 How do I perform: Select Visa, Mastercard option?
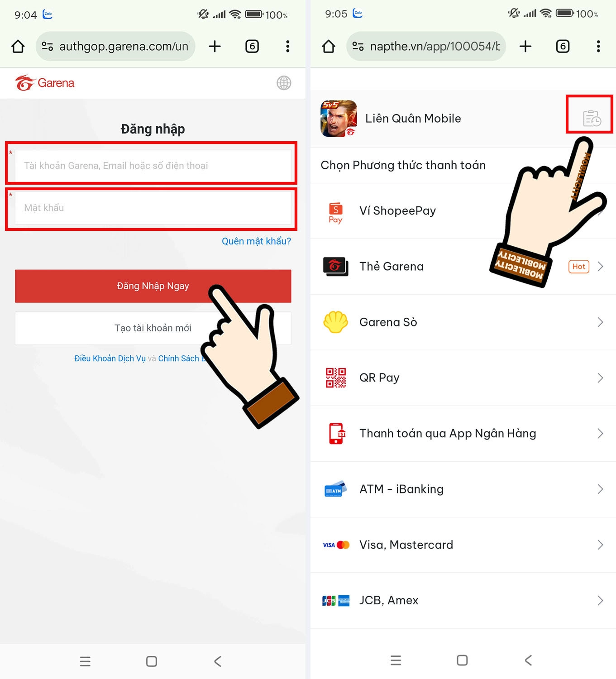tap(463, 545)
